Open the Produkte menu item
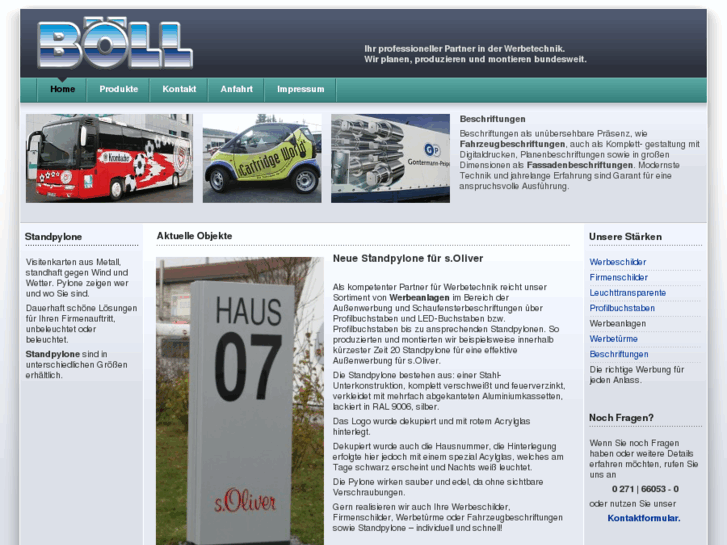The image size is (727, 545). (x=119, y=89)
